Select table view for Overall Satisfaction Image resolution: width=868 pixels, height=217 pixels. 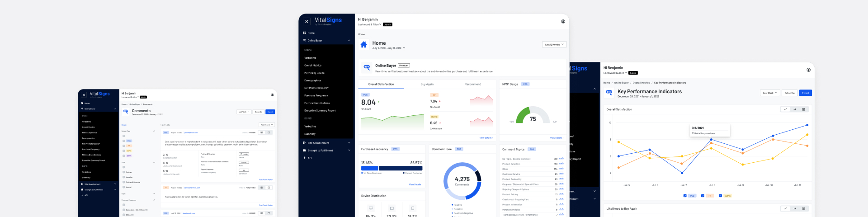tap(803, 109)
